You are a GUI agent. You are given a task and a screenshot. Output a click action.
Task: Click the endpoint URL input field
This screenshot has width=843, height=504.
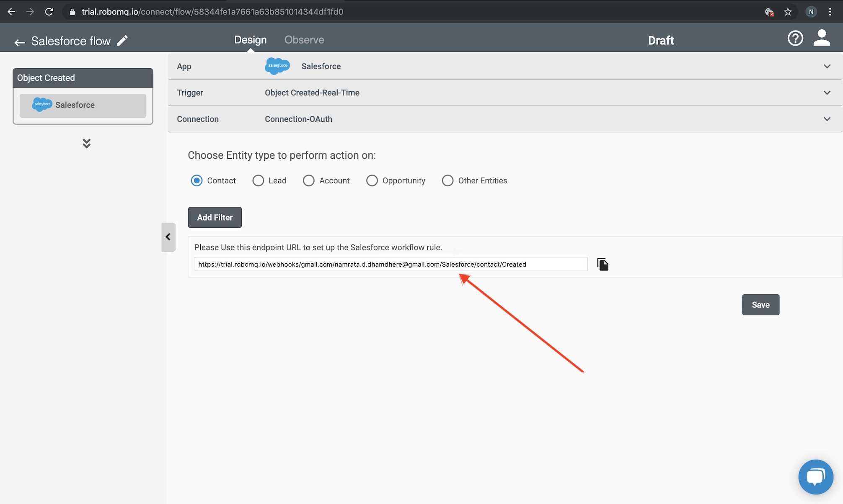(391, 264)
